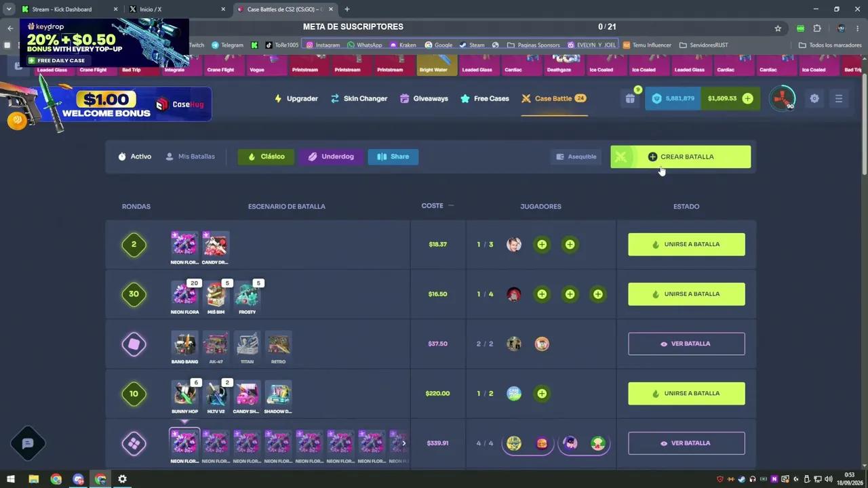Expand case list arrow in $339.91 battle
Screen dimensions: 868x488
point(403,443)
